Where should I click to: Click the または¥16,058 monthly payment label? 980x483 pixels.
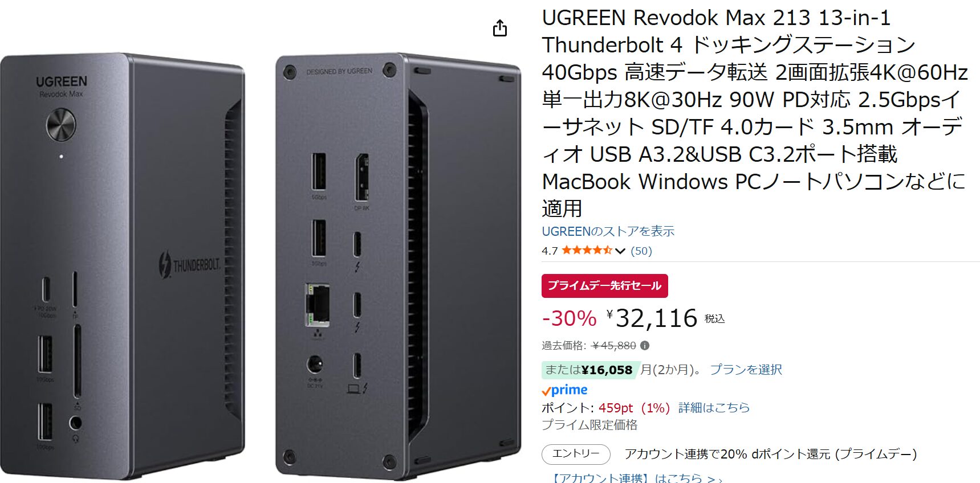coord(589,370)
